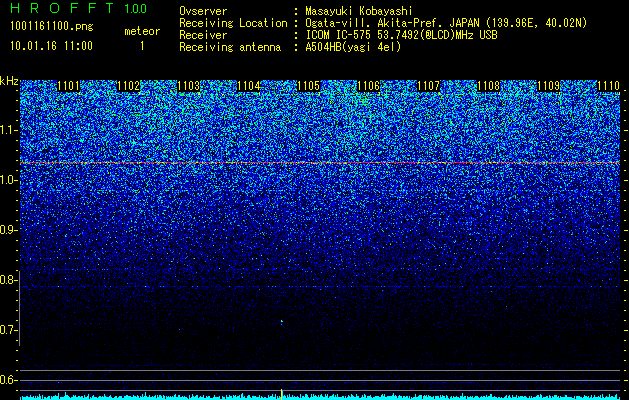Viewport: 629px width, 400px height.
Task: Click the yellow spike in the bottom power trace
Action: click(x=282, y=394)
